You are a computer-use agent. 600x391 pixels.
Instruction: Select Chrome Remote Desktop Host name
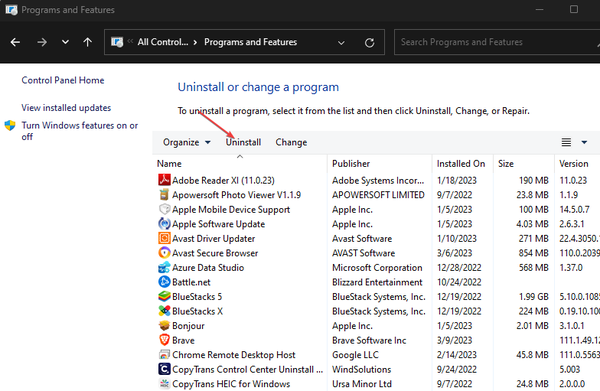tap(234, 355)
